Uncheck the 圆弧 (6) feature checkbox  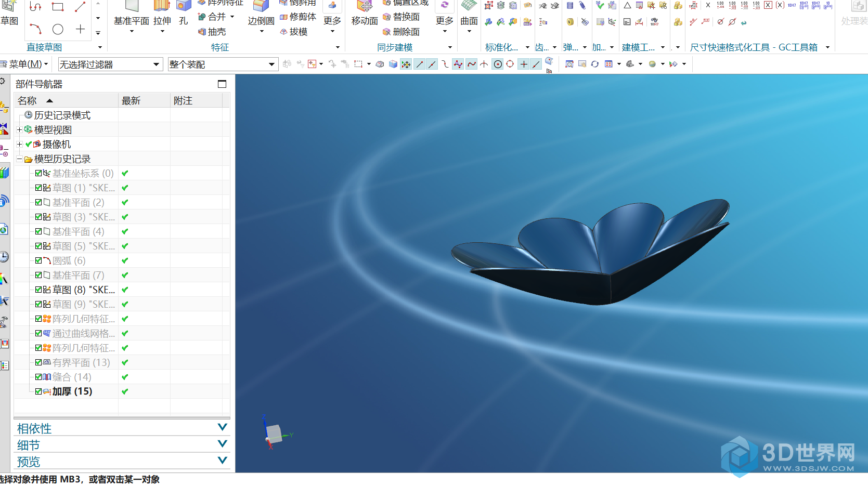coord(38,260)
